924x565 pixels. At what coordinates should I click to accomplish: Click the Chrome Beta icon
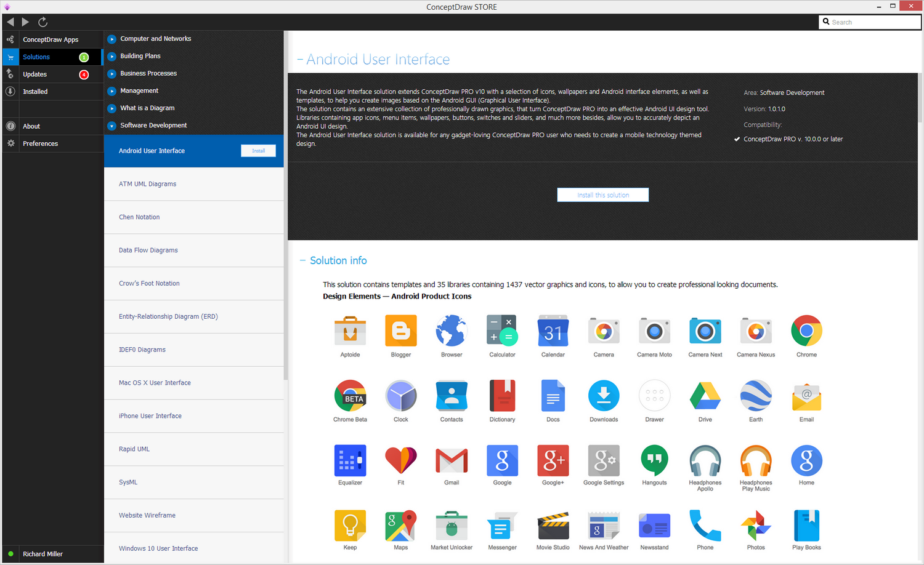click(x=350, y=396)
